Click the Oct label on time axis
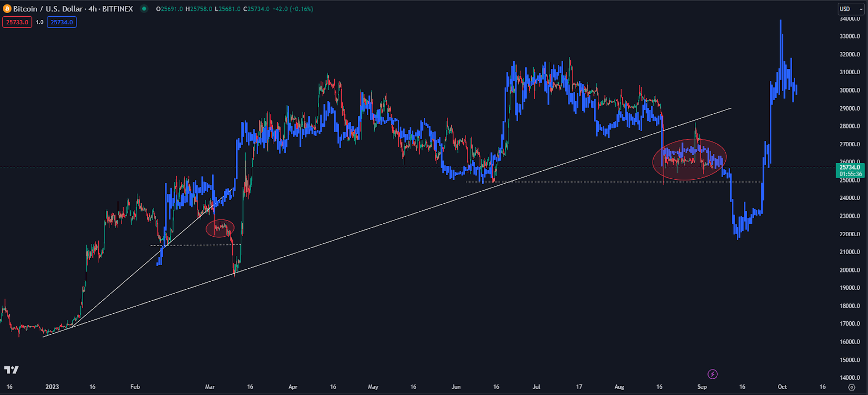The height and width of the screenshot is (395, 868). 782,387
